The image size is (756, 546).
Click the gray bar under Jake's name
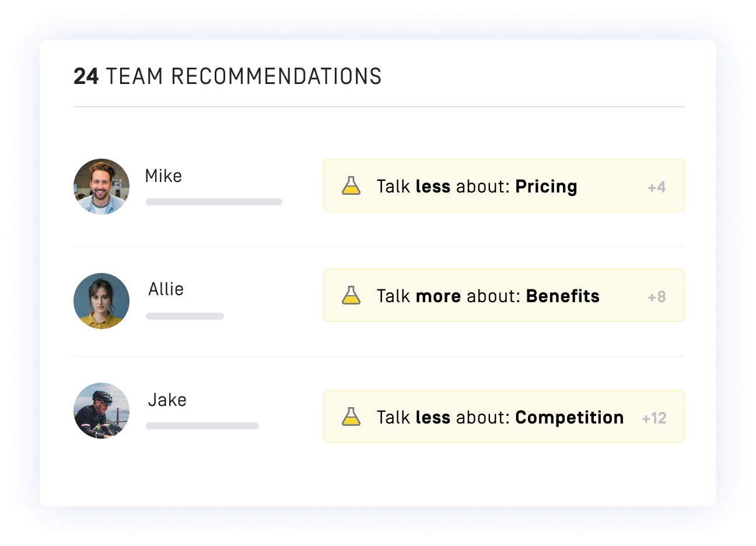[x=202, y=426]
